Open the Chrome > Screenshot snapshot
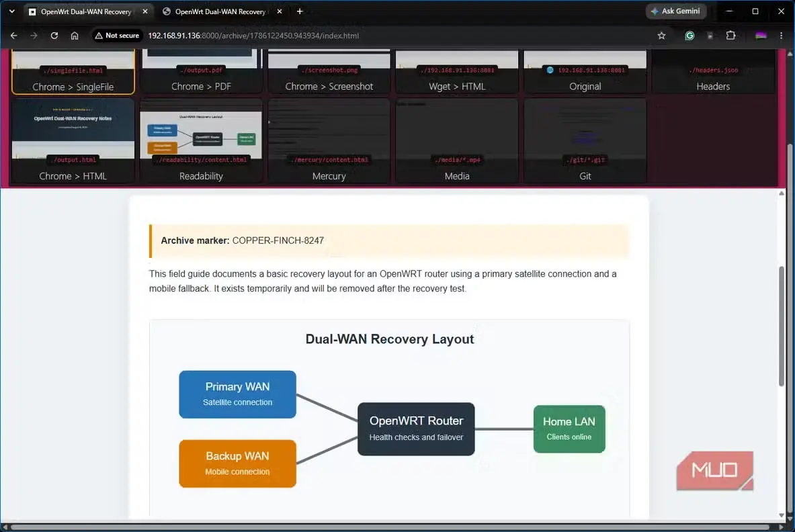The height and width of the screenshot is (532, 795). pos(329,72)
